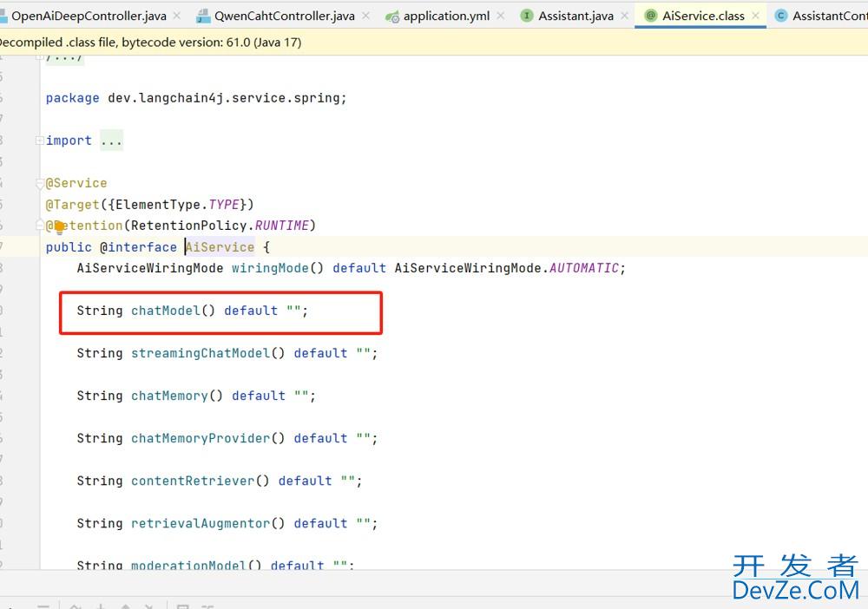868x609 pixels.
Task: Click the public keyword
Action: point(69,247)
